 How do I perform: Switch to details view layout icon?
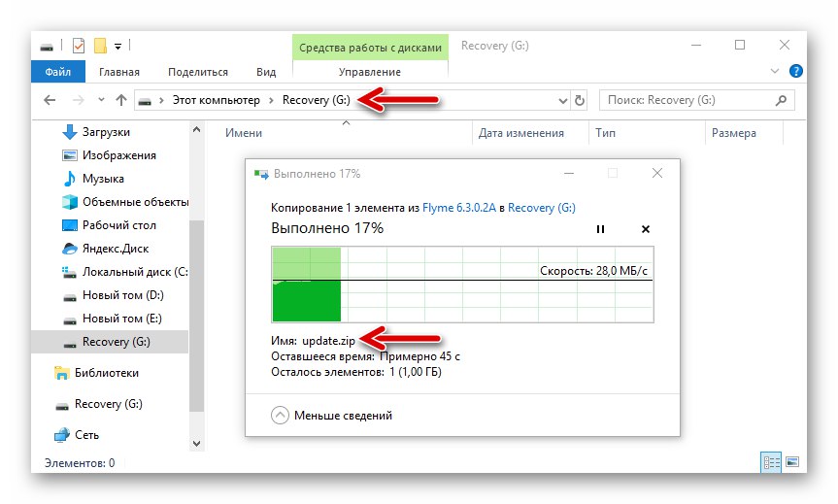[x=771, y=462]
